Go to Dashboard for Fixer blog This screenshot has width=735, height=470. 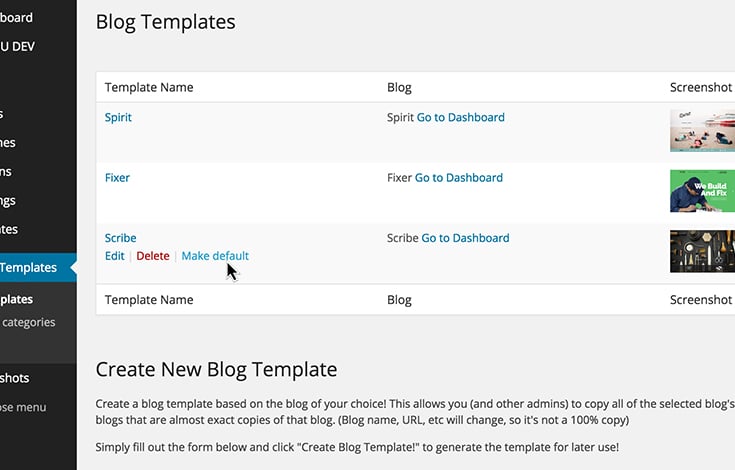click(x=458, y=178)
